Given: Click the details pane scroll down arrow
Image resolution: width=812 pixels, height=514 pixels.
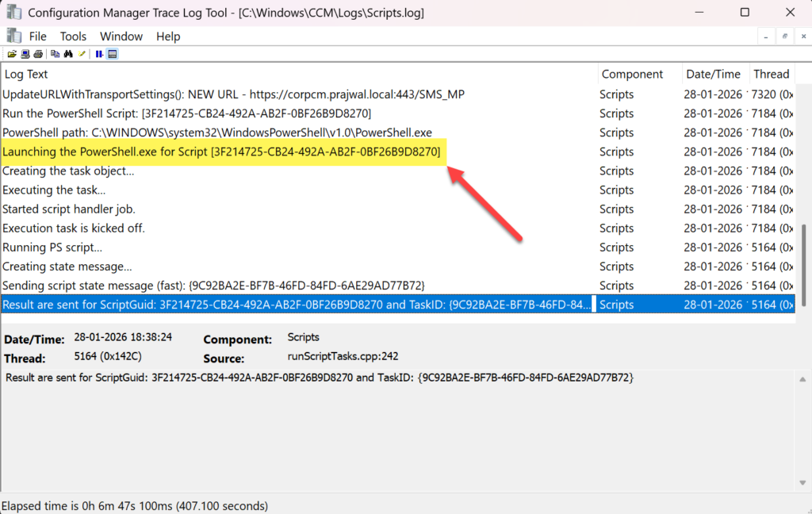Looking at the screenshot, I should 802,482.
